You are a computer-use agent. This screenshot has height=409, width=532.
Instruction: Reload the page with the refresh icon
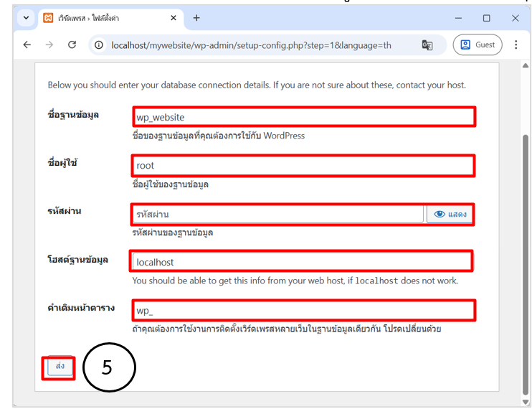click(72, 44)
